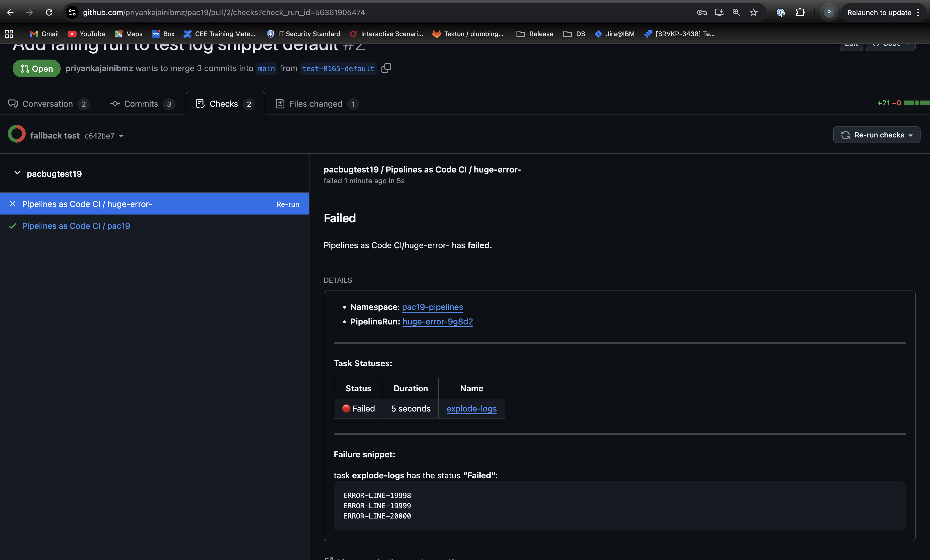Open the Chrome apps grid icon

[x=9, y=34]
